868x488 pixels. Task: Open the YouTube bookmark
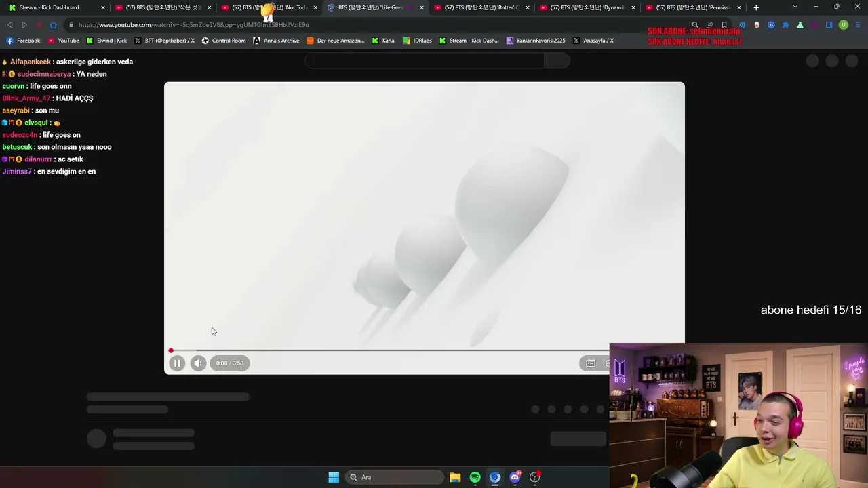(x=63, y=41)
